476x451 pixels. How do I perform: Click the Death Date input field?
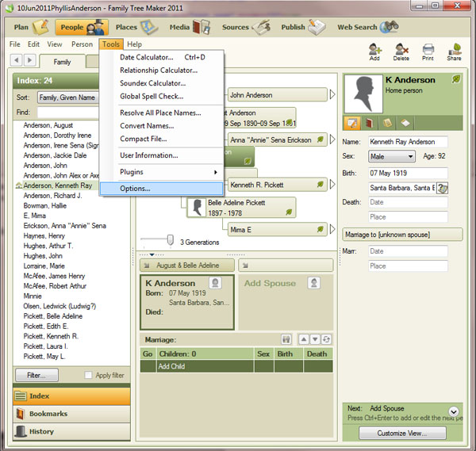[408, 202]
